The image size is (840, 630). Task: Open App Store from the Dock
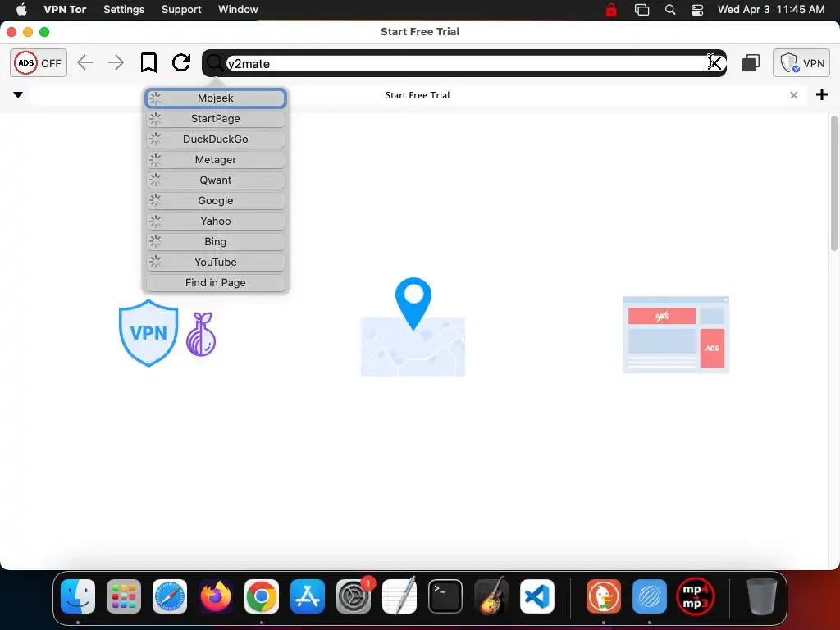(308, 596)
